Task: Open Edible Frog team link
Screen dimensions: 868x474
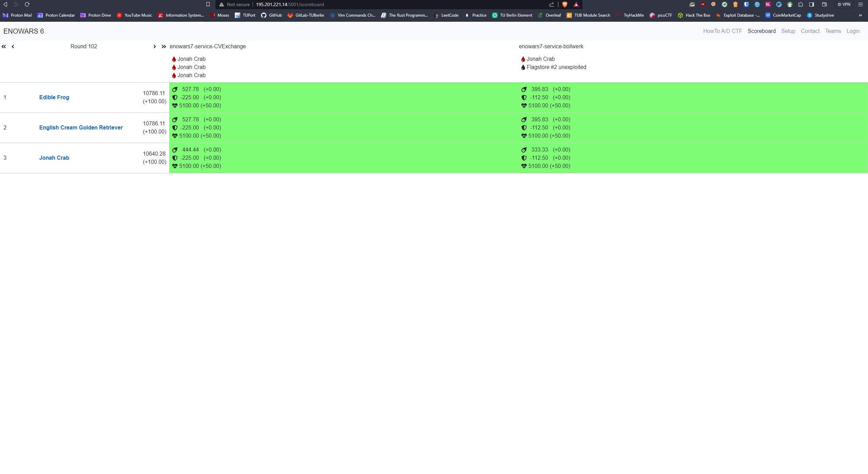Action: [54, 97]
